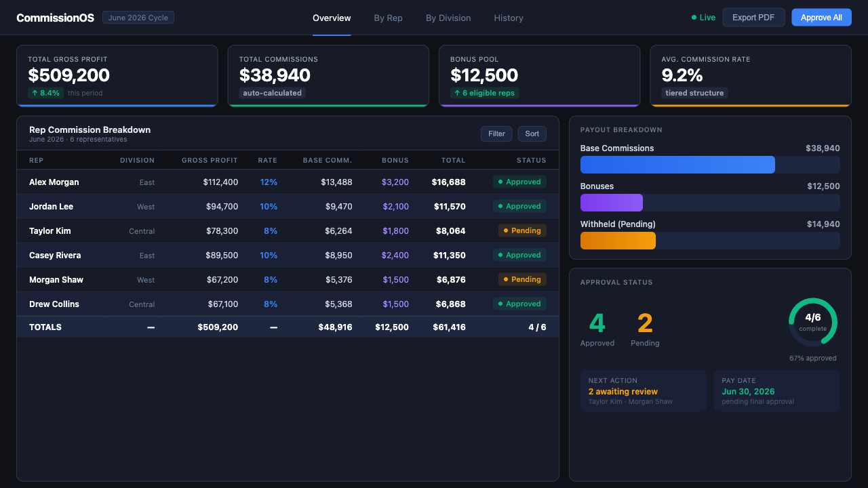Go to the History tab

click(509, 18)
